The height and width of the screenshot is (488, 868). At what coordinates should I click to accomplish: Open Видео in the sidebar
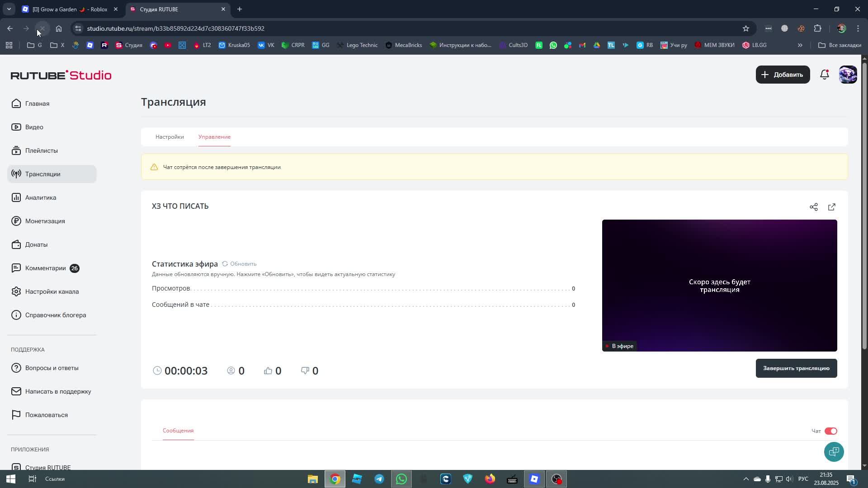(52, 127)
